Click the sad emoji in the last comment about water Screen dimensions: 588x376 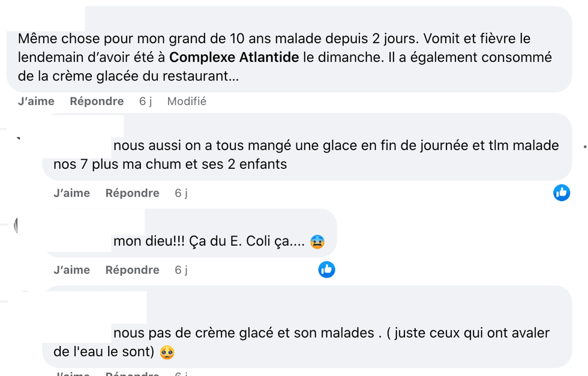pyautogui.click(x=167, y=353)
